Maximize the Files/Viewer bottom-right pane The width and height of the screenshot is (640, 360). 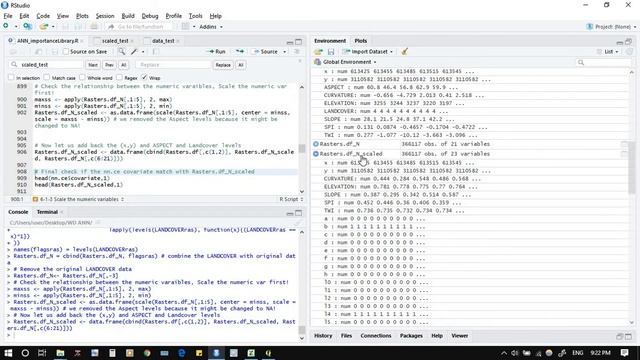[629, 336]
